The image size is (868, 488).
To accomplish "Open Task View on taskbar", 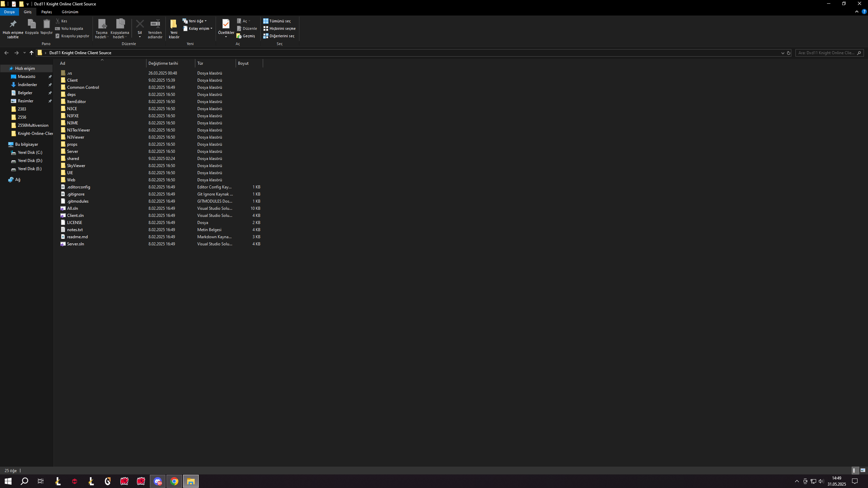I will click(x=41, y=481).
